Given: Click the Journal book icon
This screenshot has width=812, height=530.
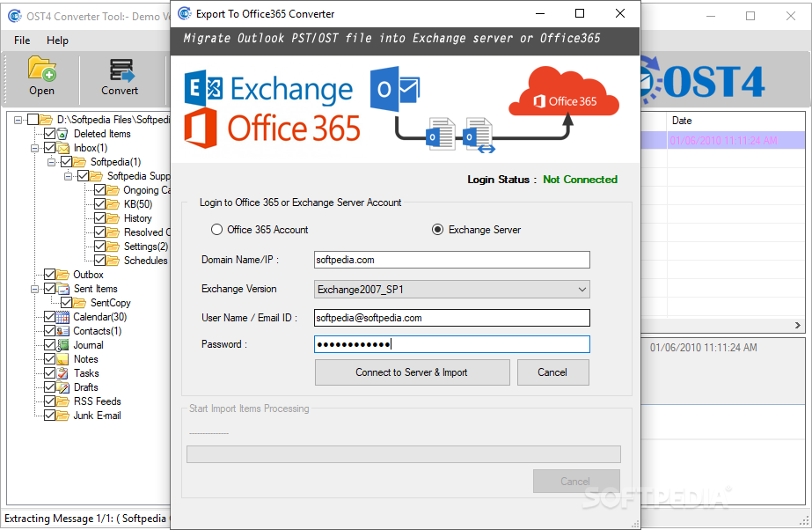Looking at the screenshot, I should tap(62, 345).
